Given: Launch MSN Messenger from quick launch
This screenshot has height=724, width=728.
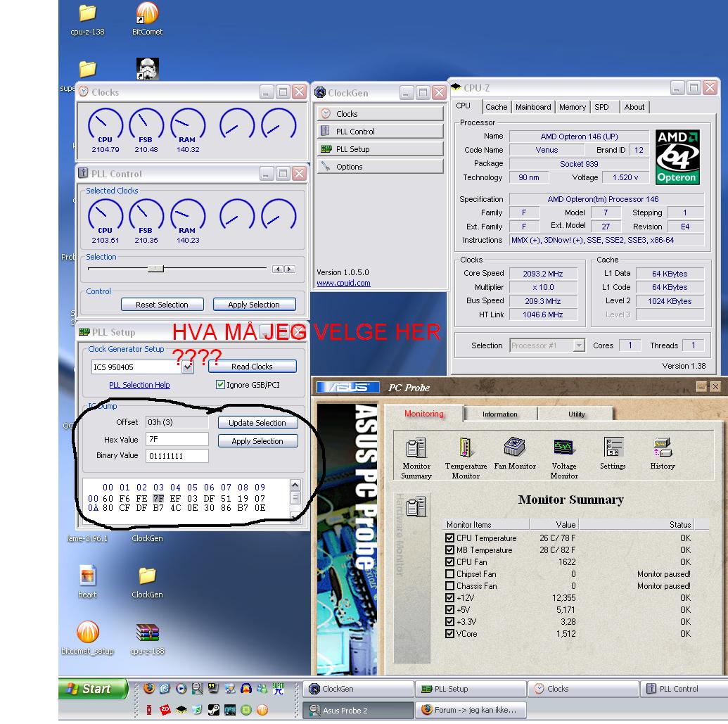Looking at the screenshot, I should pos(262,688).
